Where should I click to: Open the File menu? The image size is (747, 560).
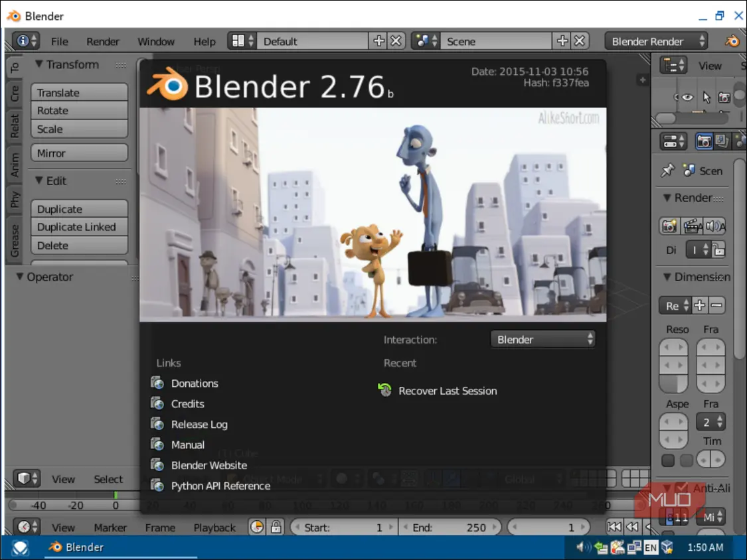60,41
